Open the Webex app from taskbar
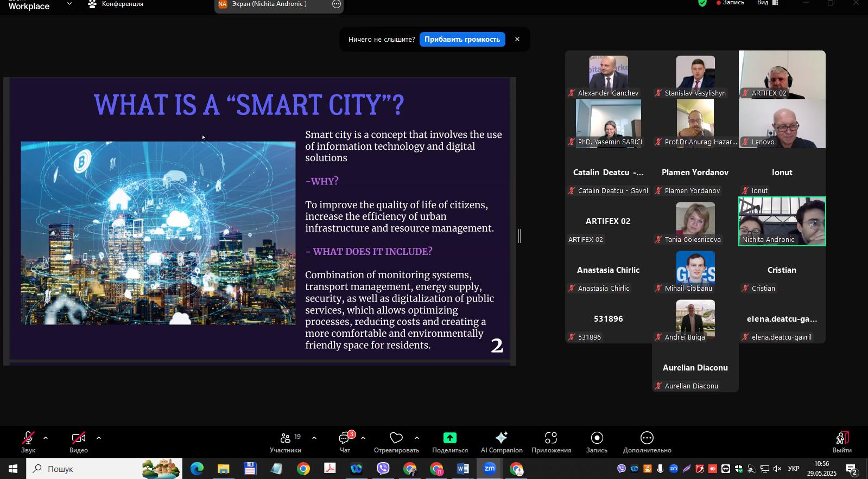868x479 pixels. [356, 469]
